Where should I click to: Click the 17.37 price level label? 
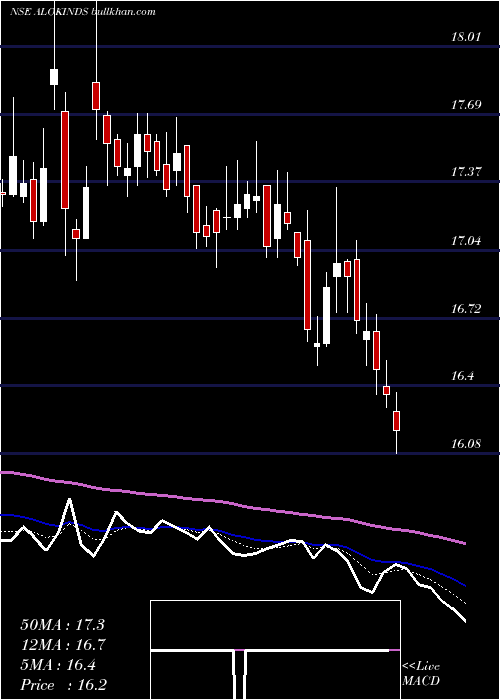466,171
